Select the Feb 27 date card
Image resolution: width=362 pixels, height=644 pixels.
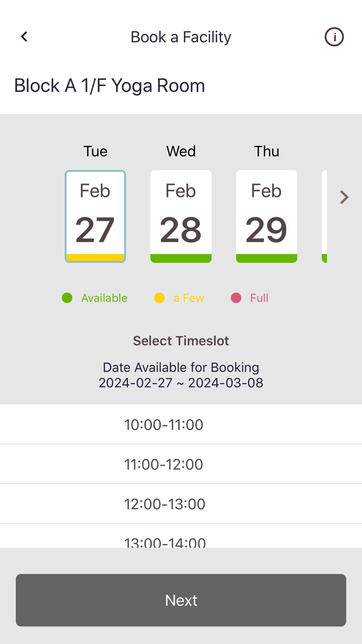[95, 216]
